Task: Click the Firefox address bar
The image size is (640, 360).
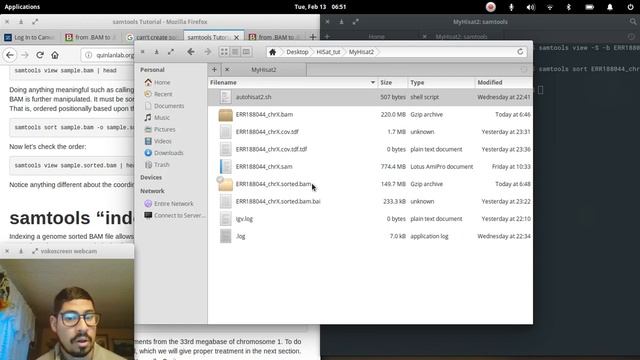Action: click(108, 55)
